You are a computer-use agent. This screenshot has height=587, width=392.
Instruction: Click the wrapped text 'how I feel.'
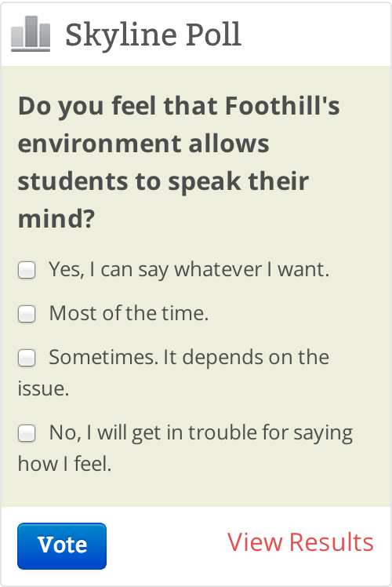65,464
